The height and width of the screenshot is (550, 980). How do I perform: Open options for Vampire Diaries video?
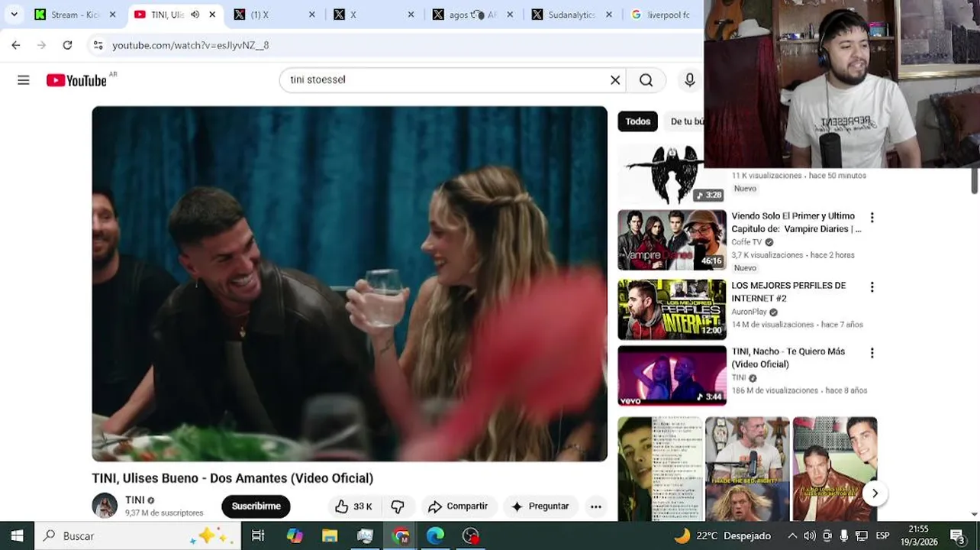[x=872, y=218]
